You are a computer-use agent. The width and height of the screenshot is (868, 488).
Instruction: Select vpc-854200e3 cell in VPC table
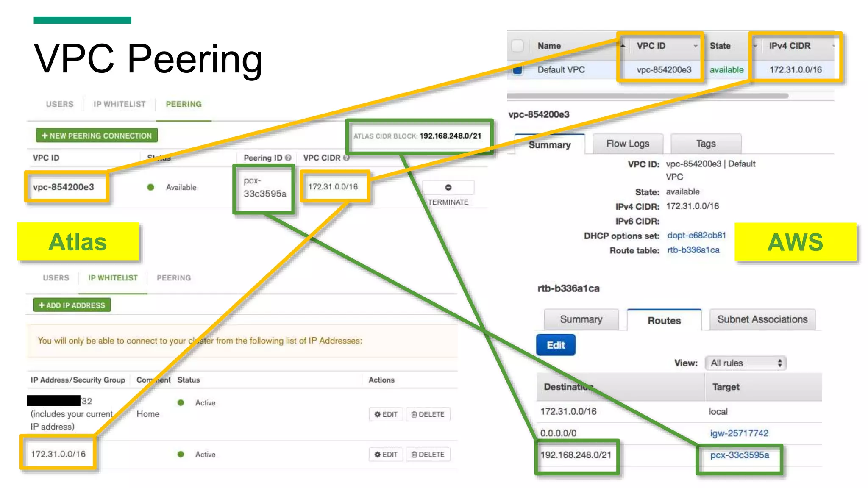pos(664,70)
